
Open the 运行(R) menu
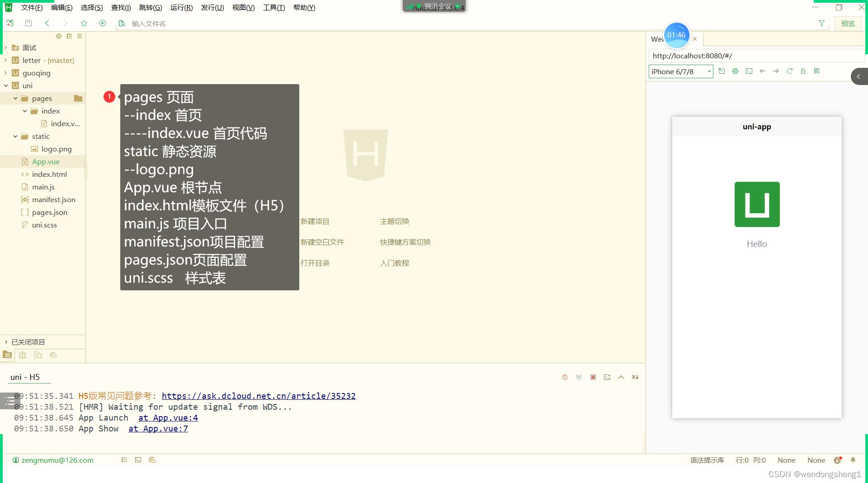[x=181, y=7]
